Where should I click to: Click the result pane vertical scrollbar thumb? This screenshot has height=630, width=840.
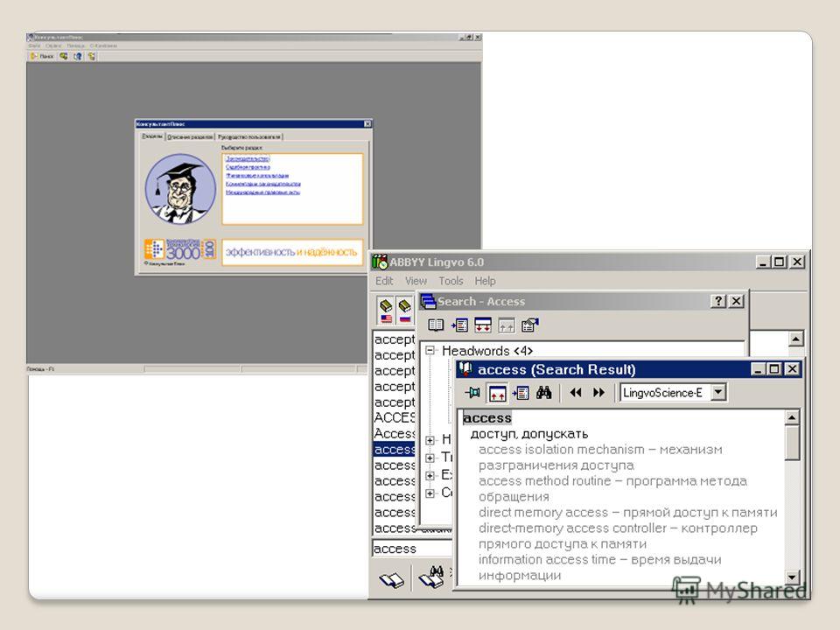tap(793, 443)
